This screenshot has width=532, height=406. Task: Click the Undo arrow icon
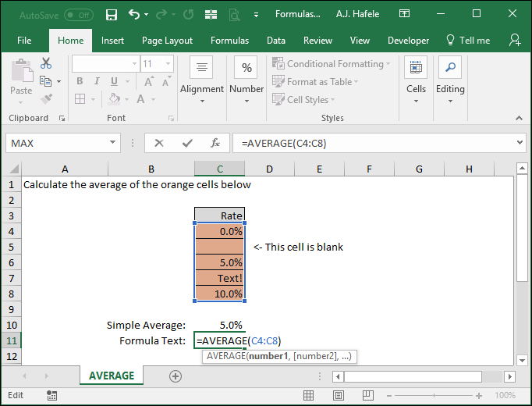click(x=134, y=14)
